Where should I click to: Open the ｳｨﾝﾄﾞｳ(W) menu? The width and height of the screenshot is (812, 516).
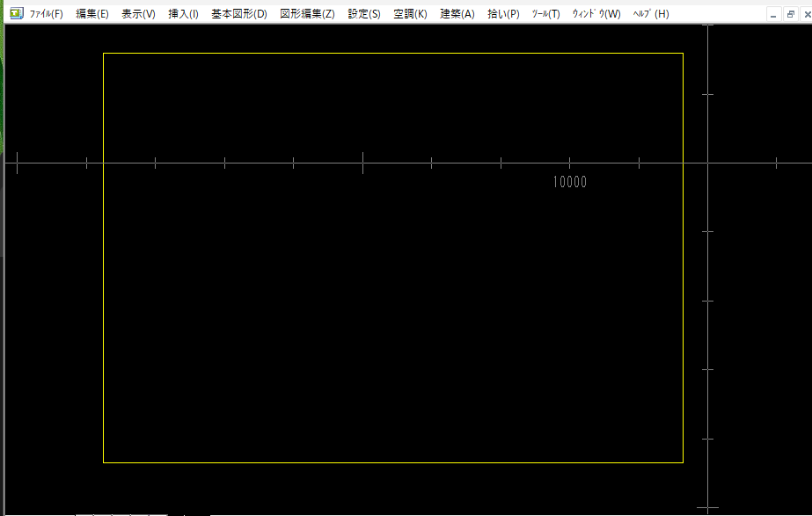coord(596,14)
